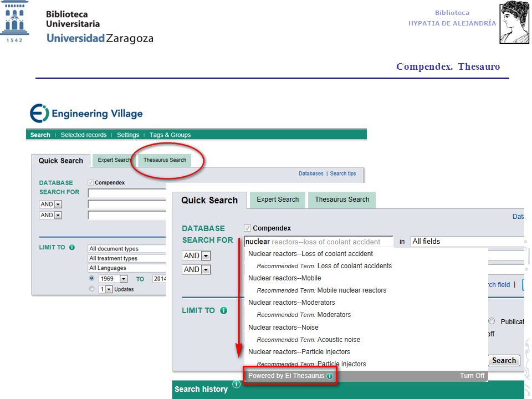
Task: Select suggestion Nuclear reactors--Noise
Action: click(283, 328)
